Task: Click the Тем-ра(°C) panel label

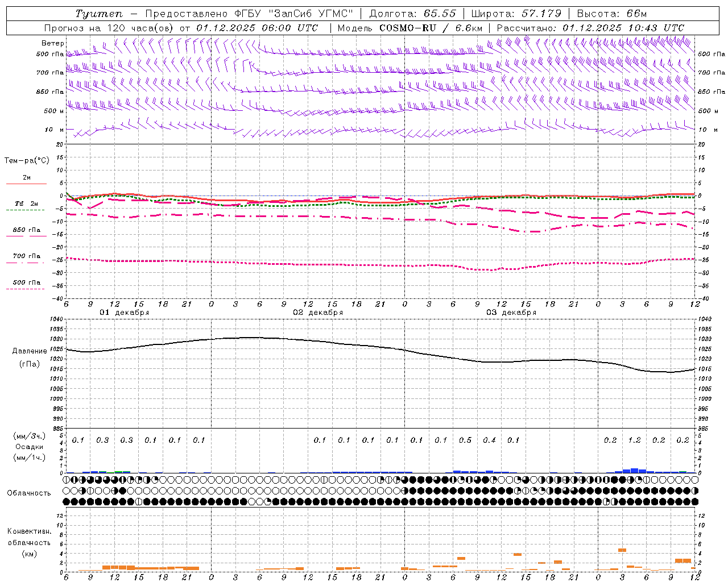Action: click(27, 161)
